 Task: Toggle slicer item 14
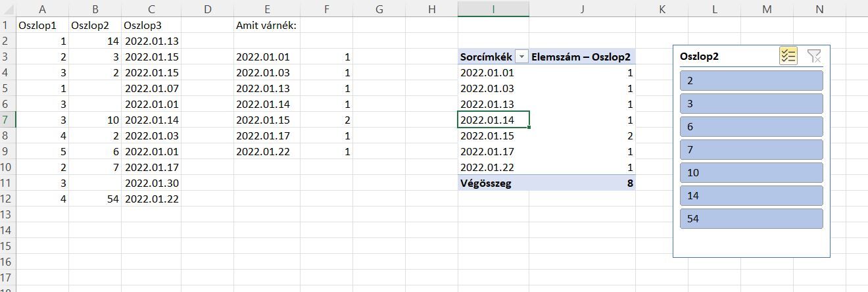(x=751, y=196)
